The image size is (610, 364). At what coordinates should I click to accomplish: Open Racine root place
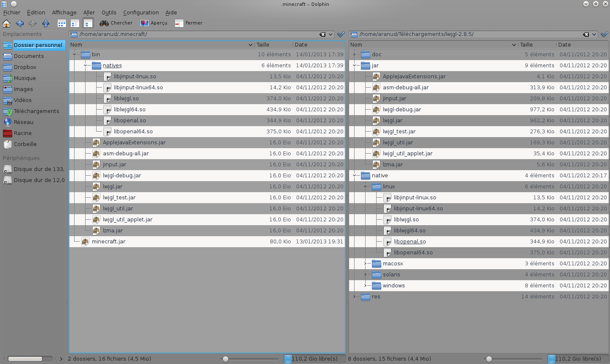22,133
